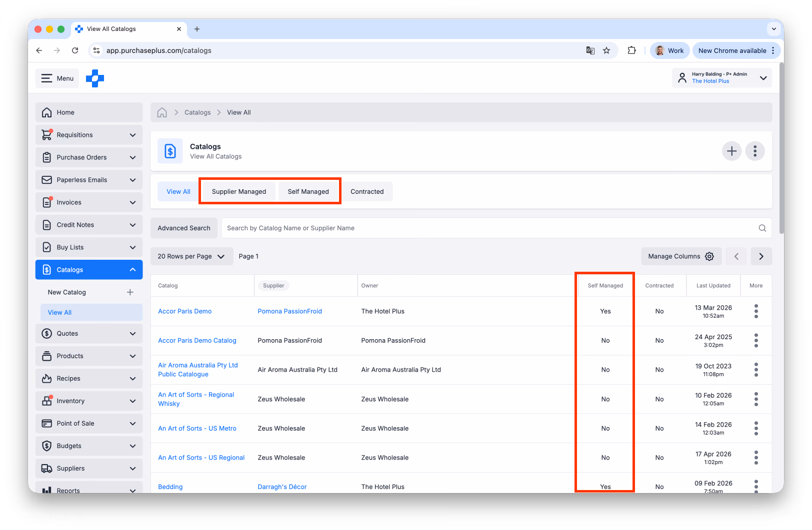Expand the Requisitions sidebar section
Viewport: 812px width, 530px height.
pyautogui.click(x=89, y=135)
